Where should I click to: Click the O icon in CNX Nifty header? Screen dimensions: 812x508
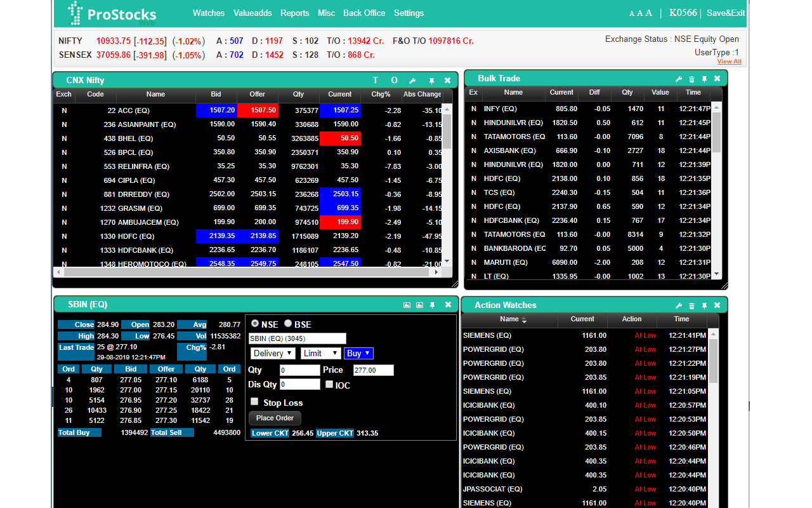[394, 80]
